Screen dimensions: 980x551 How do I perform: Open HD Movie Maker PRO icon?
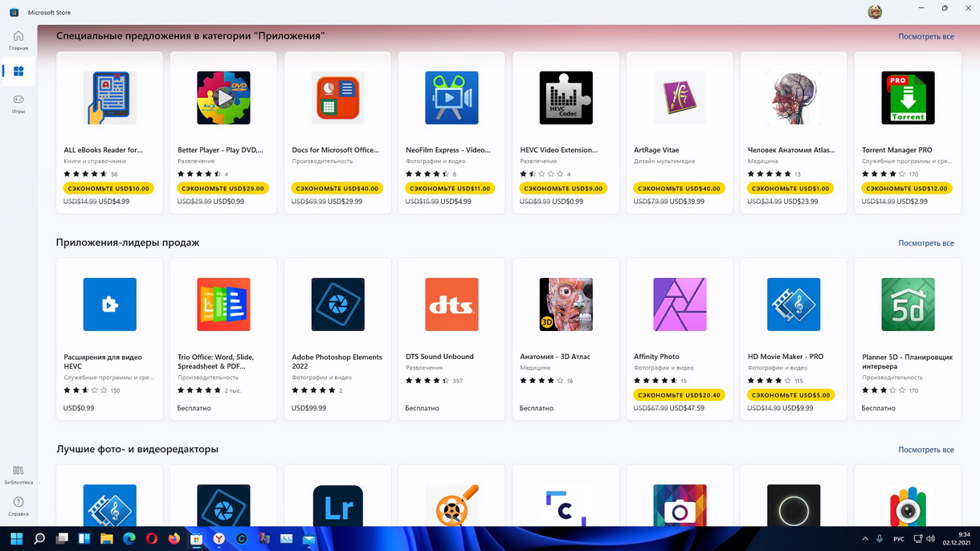coord(794,304)
